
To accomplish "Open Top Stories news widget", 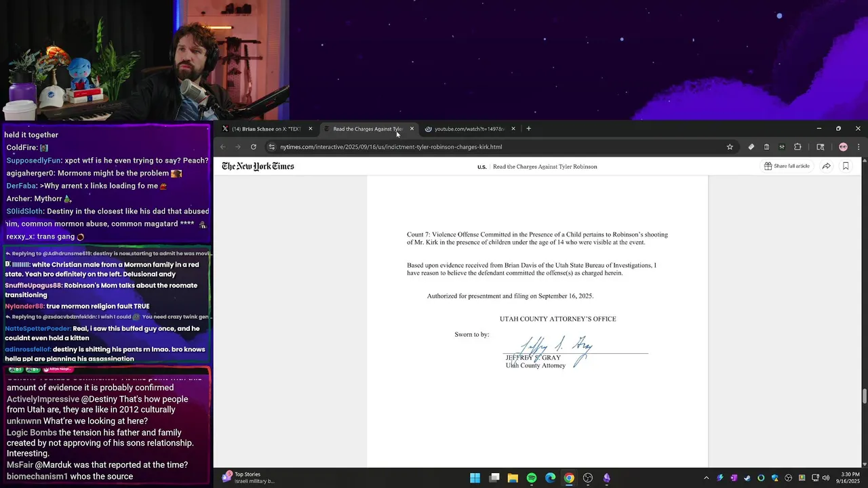I will pyautogui.click(x=249, y=477).
